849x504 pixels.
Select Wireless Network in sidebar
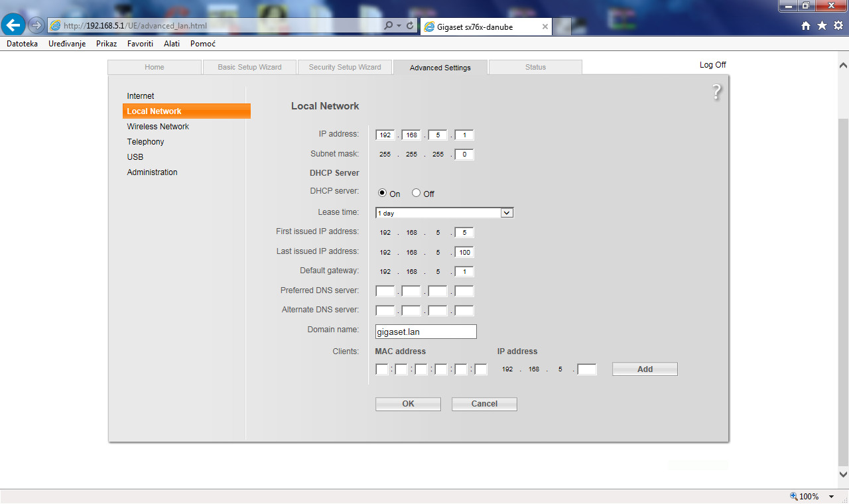pos(158,127)
